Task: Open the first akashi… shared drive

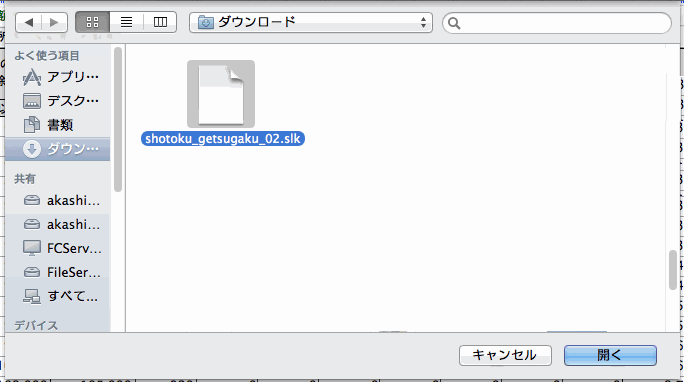Action: tap(58, 201)
